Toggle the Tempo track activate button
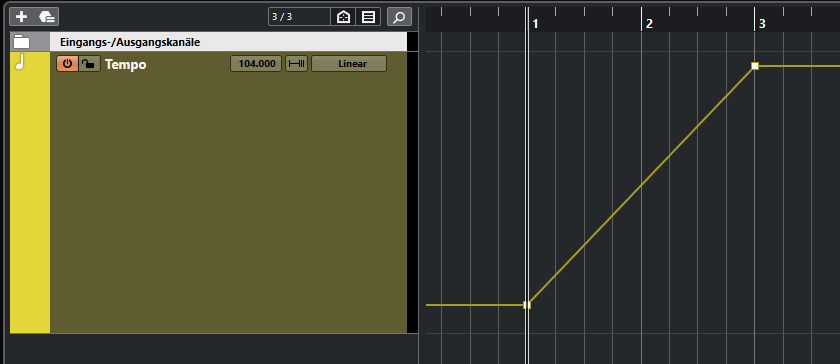Image resolution: width=840 pixels, height=364 pixels. (x=68, y=64)
